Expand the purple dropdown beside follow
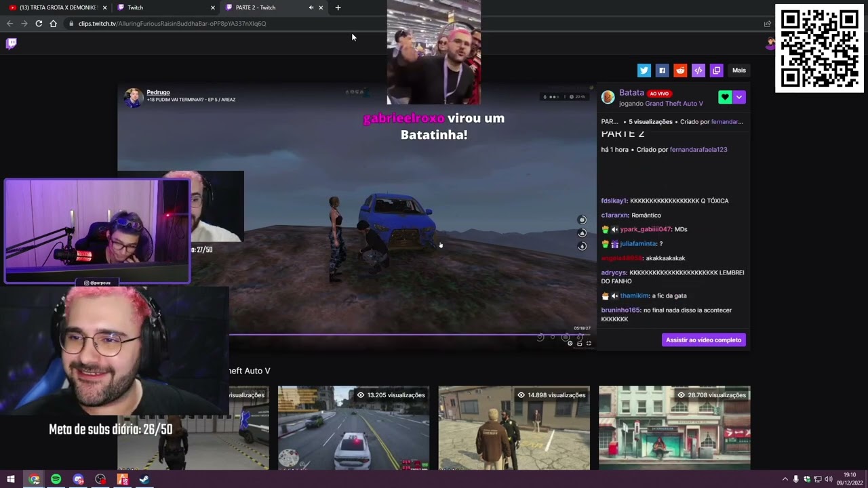Image resolution: width=868 pixels, height=488 pixels. point(739,98)
